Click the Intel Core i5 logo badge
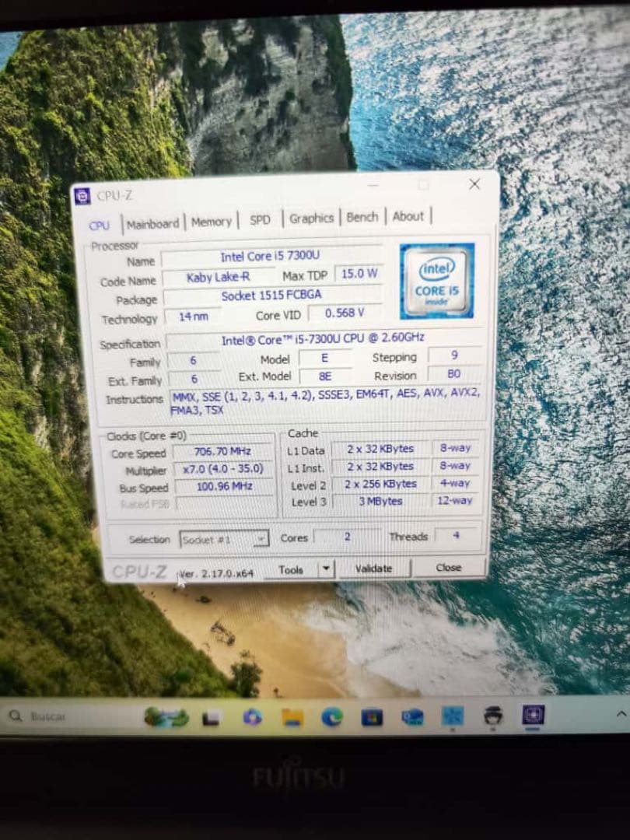This screenshot has height=840, width=630. click(436, 282)
